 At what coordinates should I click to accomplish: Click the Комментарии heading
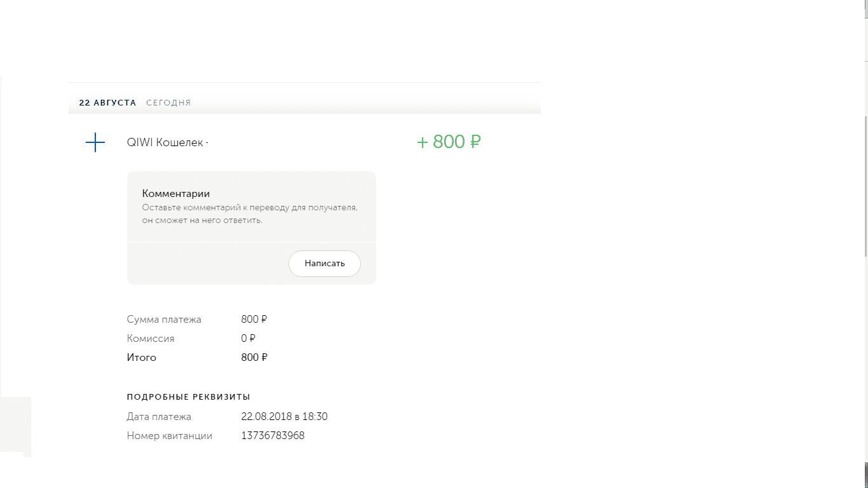(176, 194)
